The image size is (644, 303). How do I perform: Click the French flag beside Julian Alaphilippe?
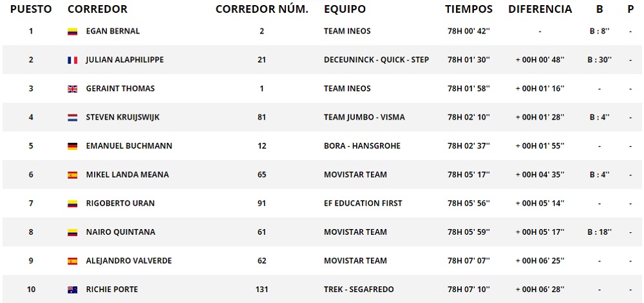coord(73,60)
